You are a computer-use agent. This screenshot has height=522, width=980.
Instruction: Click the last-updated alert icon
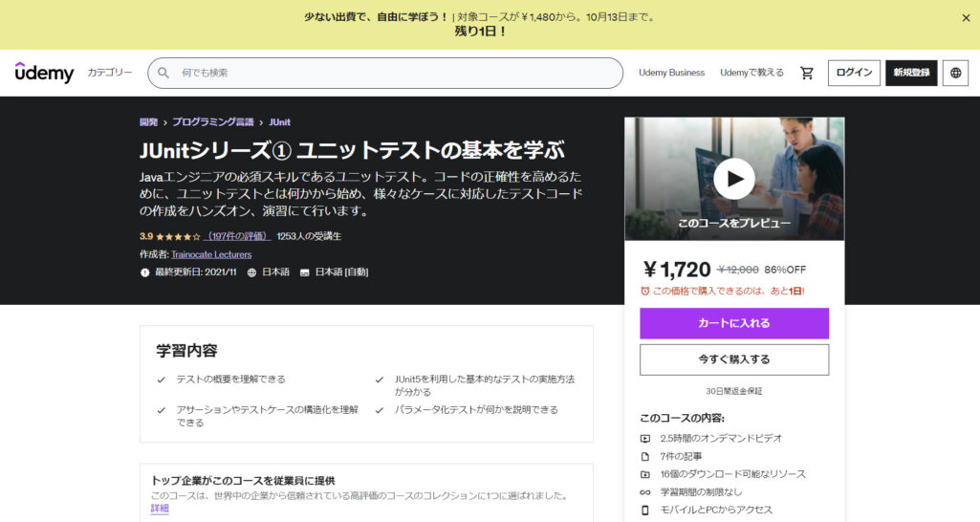click(145, 272)
